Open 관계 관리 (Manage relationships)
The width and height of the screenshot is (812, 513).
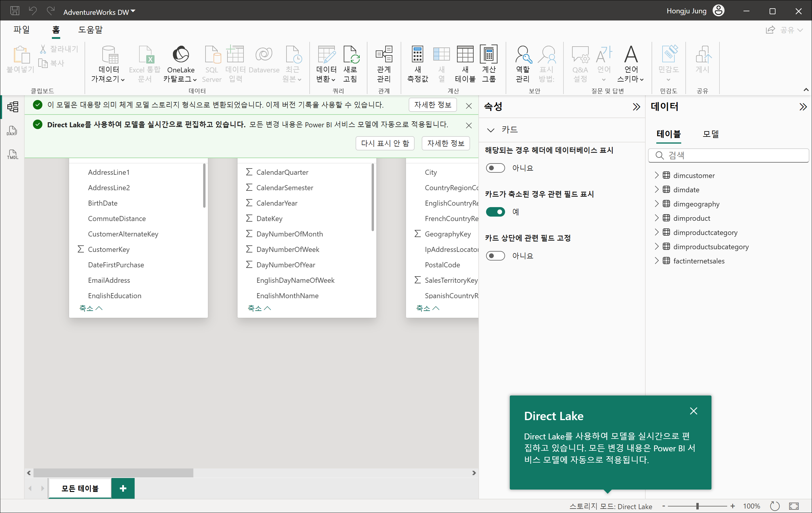384,64
